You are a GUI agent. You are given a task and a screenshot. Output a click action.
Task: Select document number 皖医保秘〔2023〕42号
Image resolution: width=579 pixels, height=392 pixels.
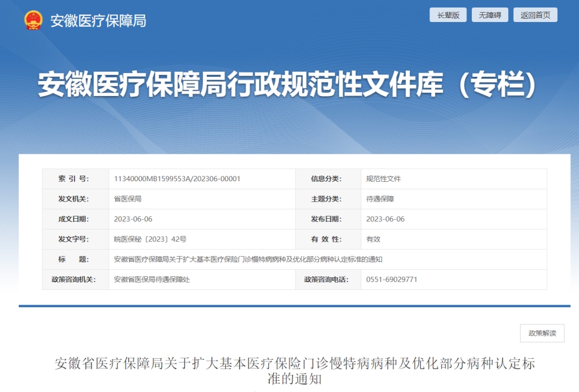[150, 239]
